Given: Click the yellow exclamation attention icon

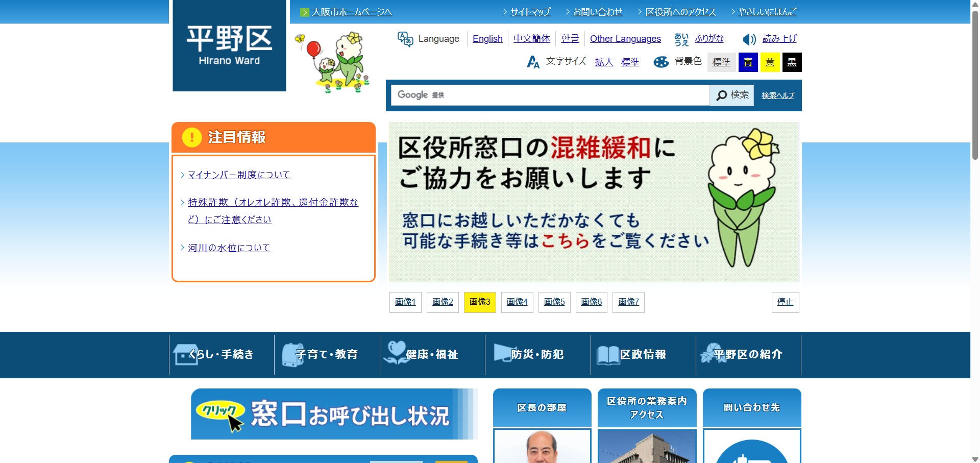Looking at the screenshot, I should point(192,137).
